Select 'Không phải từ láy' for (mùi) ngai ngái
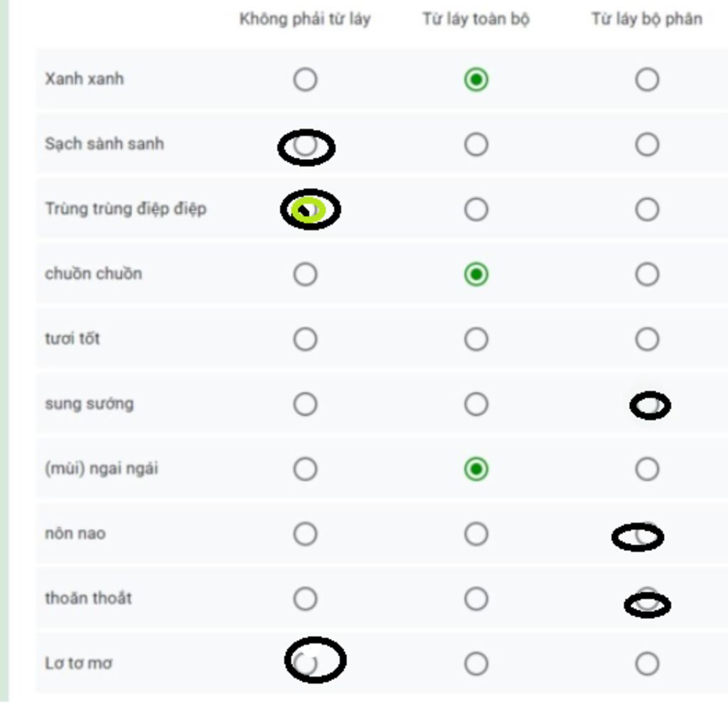Screen dimensions: 728x703 (x=305, y=469)
